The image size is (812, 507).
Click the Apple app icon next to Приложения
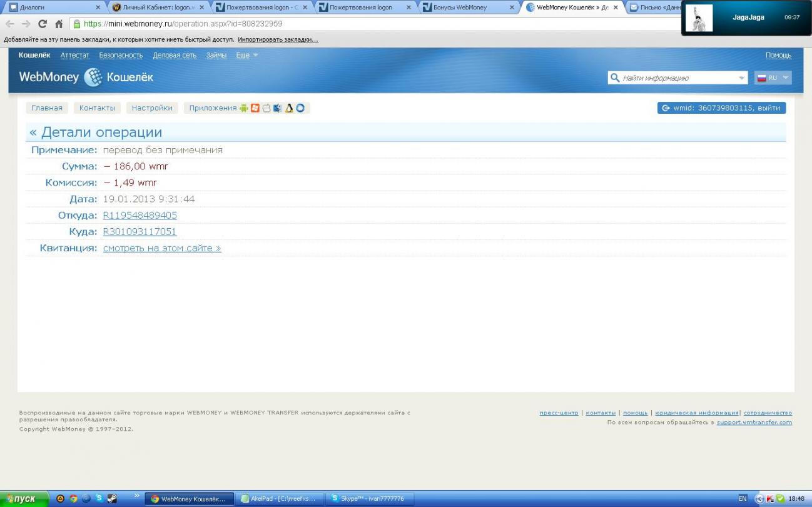point(266,108)
